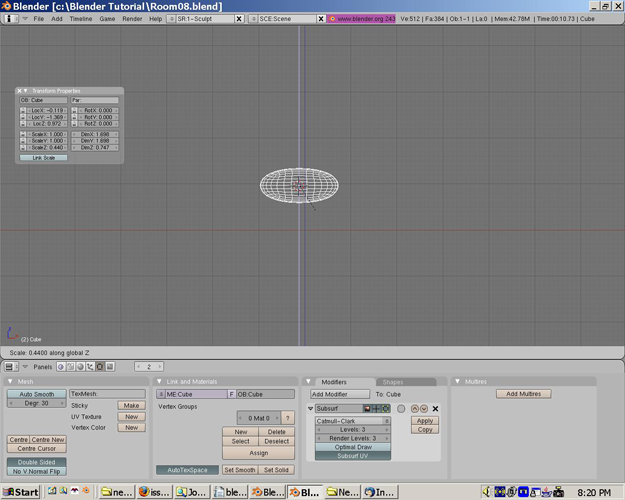Delete the Subsurf modifier with X icon
Screen dimensions: 625x500
tap(436, 409)
